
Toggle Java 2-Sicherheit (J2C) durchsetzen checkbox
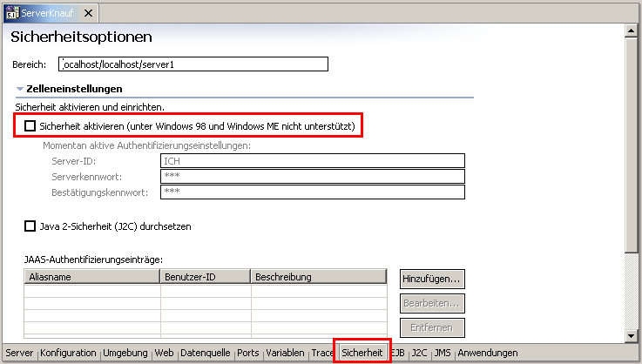tap(30, 226)
